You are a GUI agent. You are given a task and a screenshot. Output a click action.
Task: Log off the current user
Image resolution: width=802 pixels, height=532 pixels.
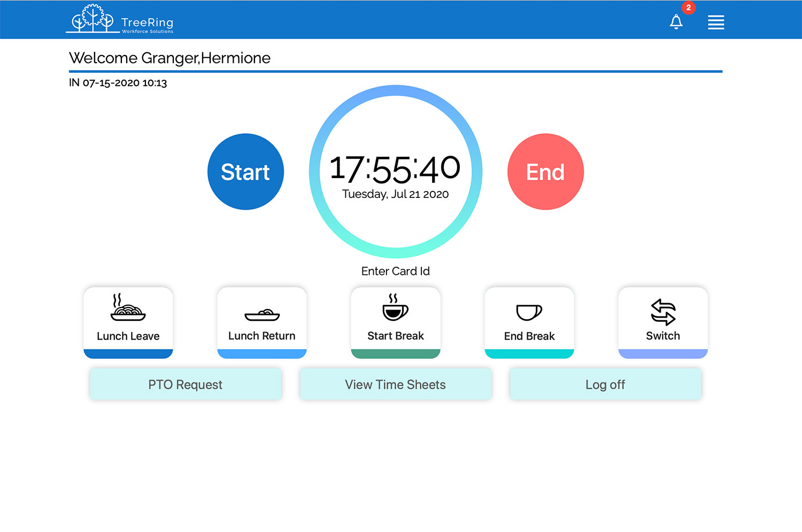point(605,384)
